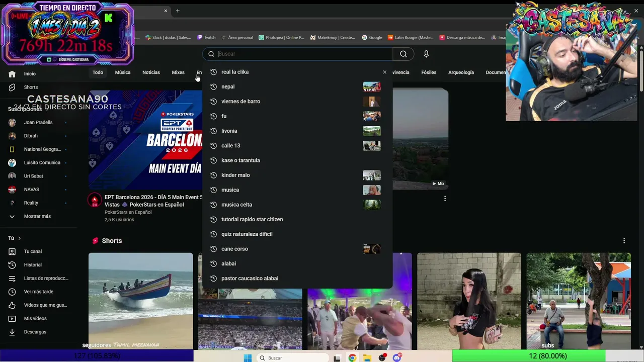The height and width of the screenshot is (362, 644).
Task: Choose the 'nepal' search suggestion
Action: [x=297, y=86]
